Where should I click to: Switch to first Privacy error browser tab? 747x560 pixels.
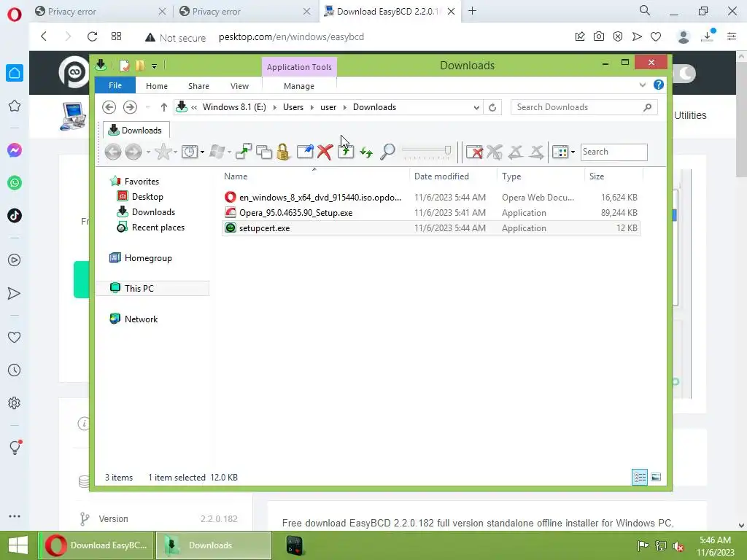tap(101, 12)
